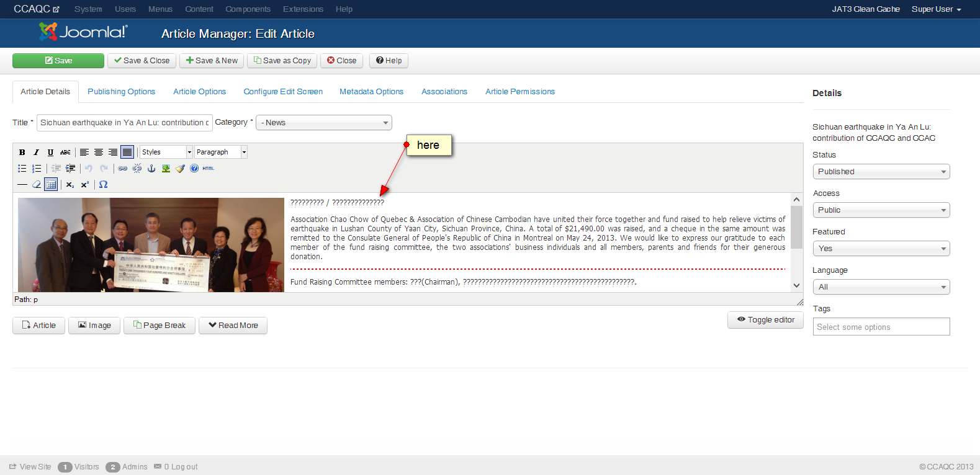This screenshot has height=475, width=980.
Task: Insert or edit a hyperlink
Action: click(123, 168)
